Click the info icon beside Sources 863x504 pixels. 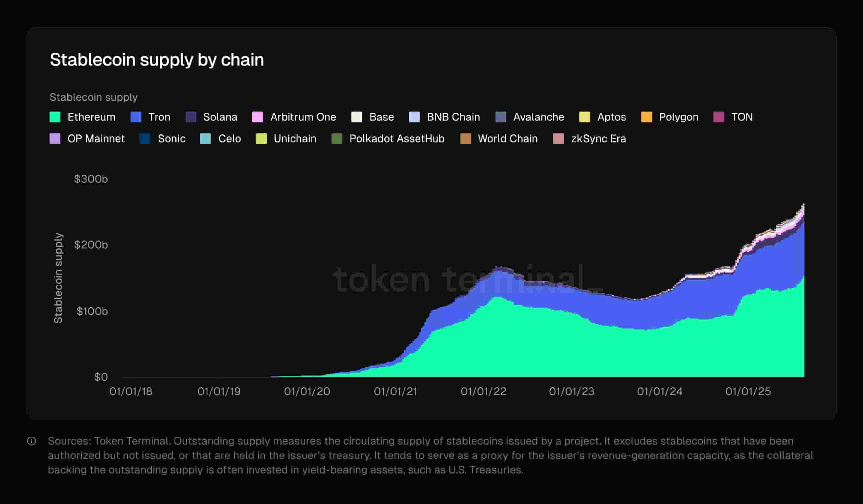(32, 441)
